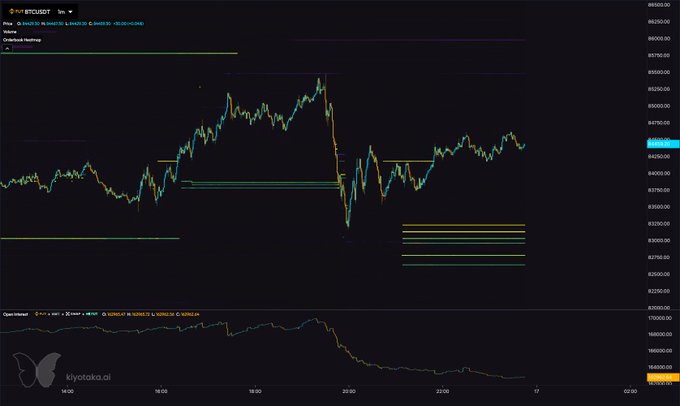Click the 86000.00 level on price scale

[658, 39]
